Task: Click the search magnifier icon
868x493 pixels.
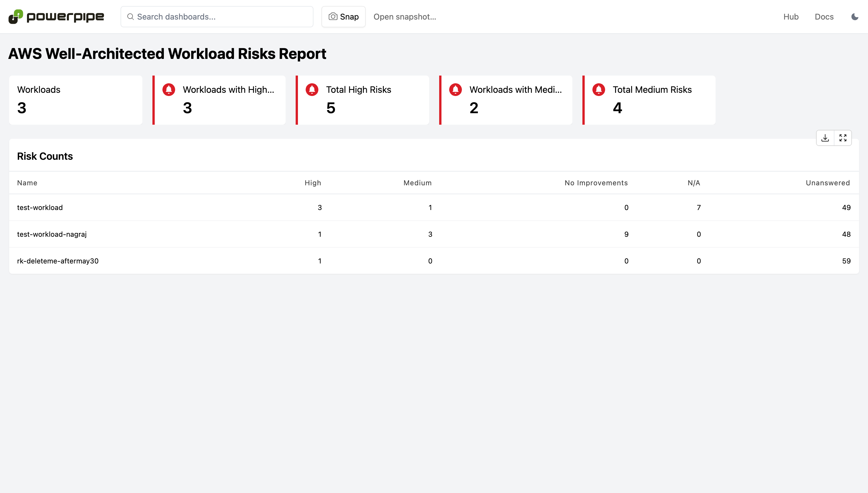Action: pos(130,17)
